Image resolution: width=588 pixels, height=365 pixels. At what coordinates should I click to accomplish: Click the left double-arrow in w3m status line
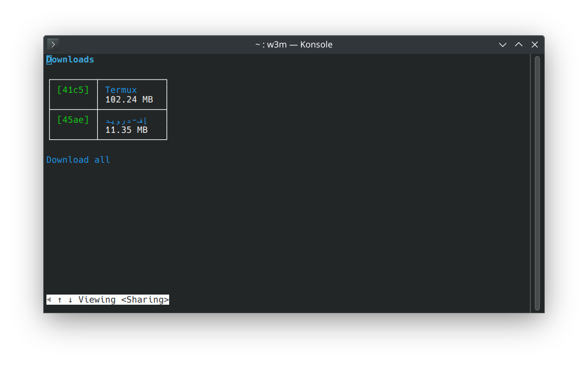tap(49, 300)
